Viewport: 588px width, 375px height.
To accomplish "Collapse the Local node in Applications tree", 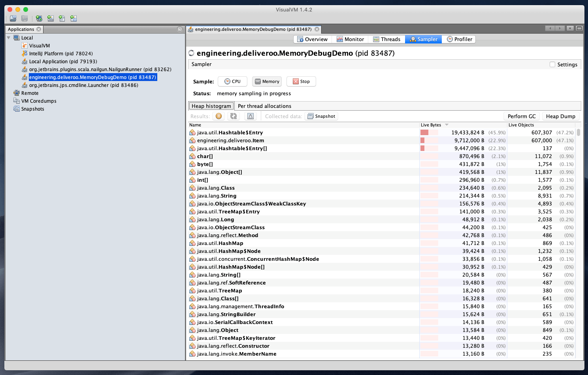I will pos(9,38).
